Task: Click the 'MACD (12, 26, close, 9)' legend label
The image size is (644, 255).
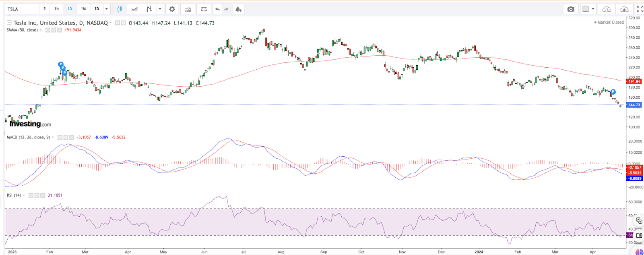Action: point(28,137)
